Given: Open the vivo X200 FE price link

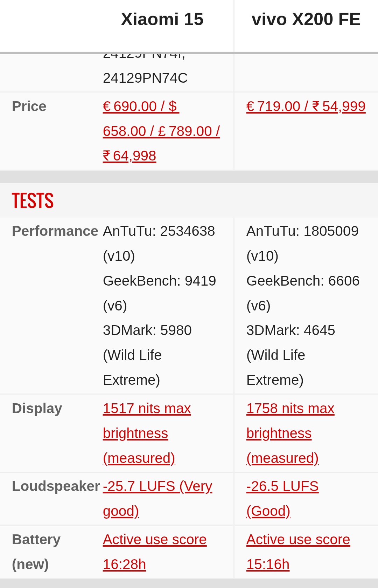Looking at the screenshot, I should coord(306,107).
